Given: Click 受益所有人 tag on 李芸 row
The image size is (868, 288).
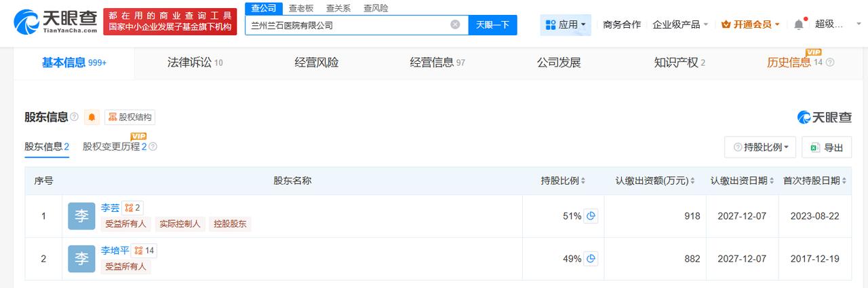Looking at the screenshot, I should pyautogui.click(x=126, y=223).
